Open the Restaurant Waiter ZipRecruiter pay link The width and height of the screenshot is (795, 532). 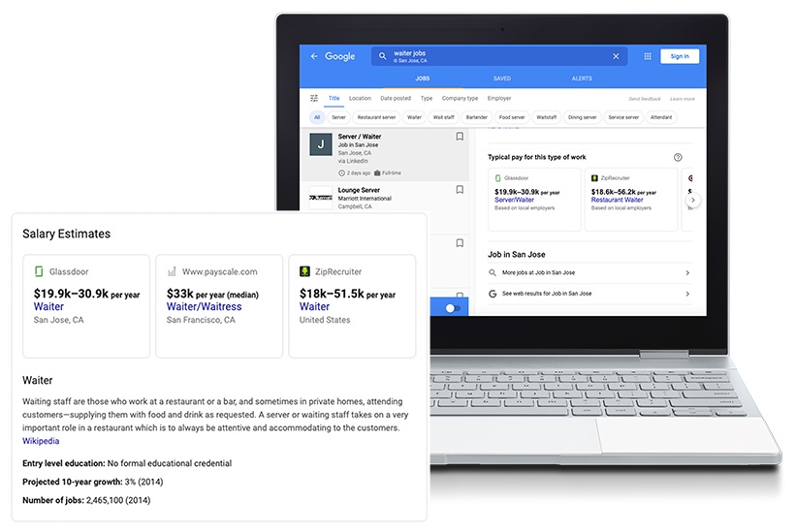(617, 201)
